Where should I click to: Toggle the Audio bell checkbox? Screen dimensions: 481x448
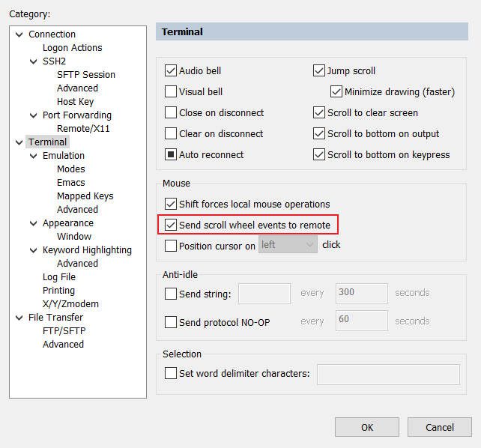(171, 71)
